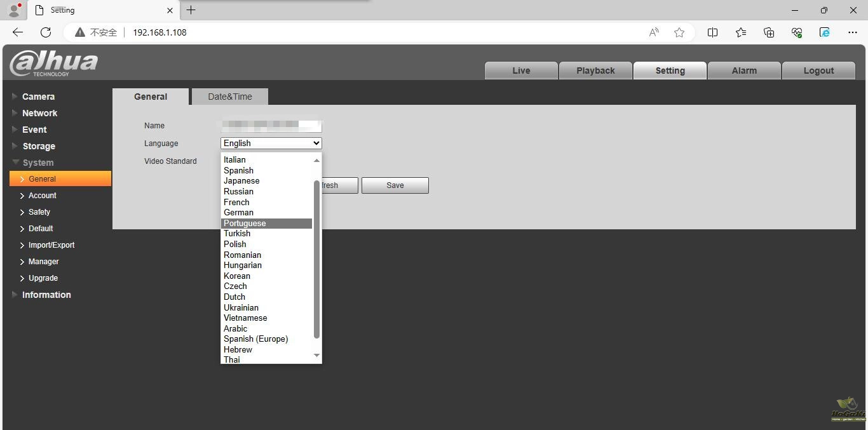The width and height of the screenshot is (868, 430).
Task: Add page to favorites star icon
Action: click(679, 32)
